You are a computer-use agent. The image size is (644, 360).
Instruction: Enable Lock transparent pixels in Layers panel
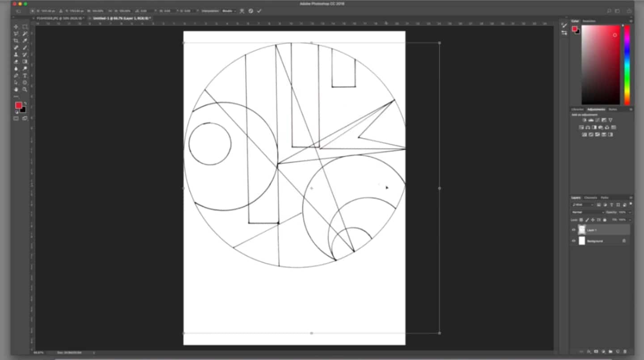point(581,220)
